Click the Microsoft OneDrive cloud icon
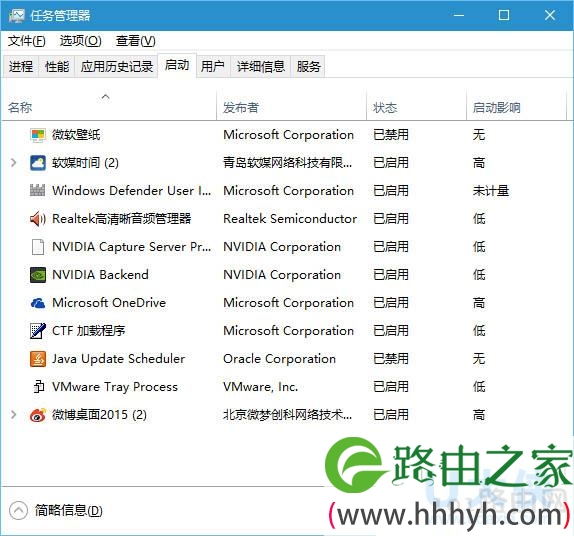Image resolution: width=574 pixels, height=536 pixels. pyautogui.click(x=38, y=303)
